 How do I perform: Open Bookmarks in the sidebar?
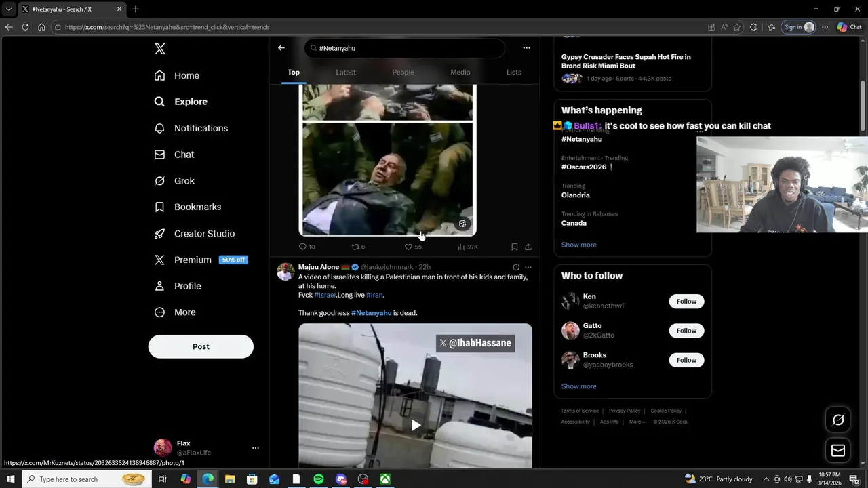pyautogui.click(x=187, y=207)
